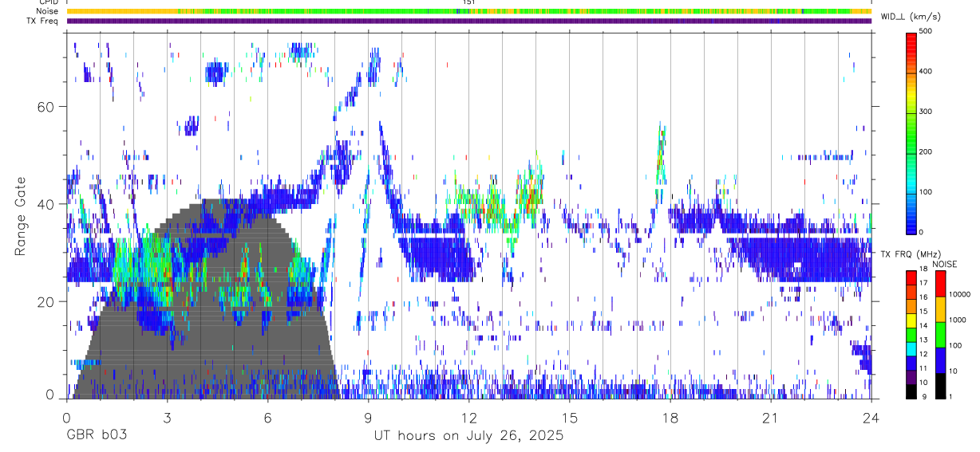Viewport: 980px width, 452px height.
Task: Click the "GBR b03" radar label
Action: (x=96, y=436)
